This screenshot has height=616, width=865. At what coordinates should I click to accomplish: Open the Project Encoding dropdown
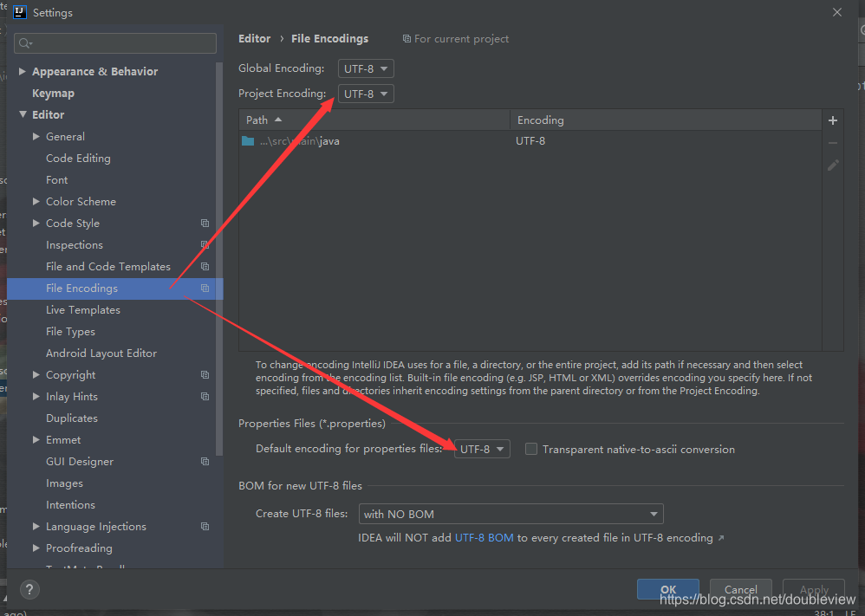point(366,94)
